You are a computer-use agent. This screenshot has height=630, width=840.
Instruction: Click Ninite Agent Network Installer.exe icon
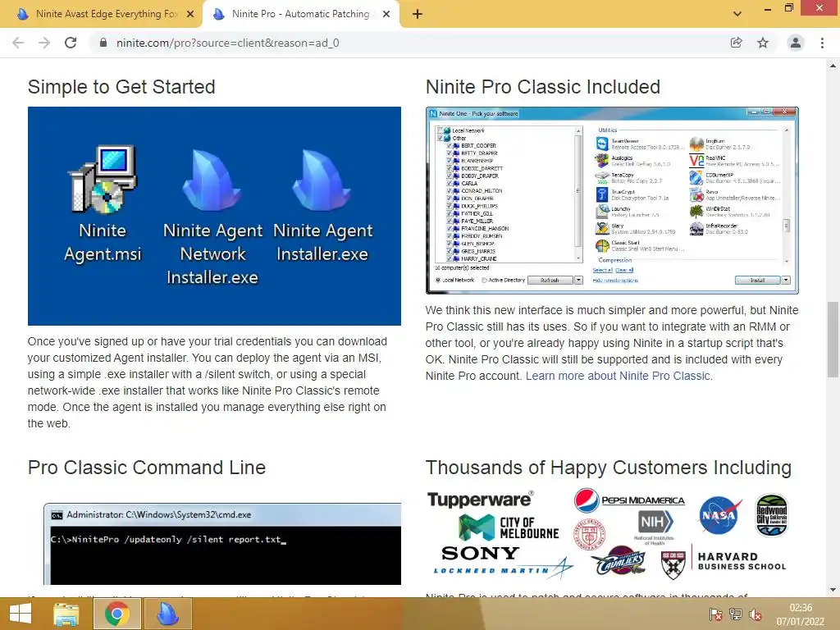coord(212,180)
